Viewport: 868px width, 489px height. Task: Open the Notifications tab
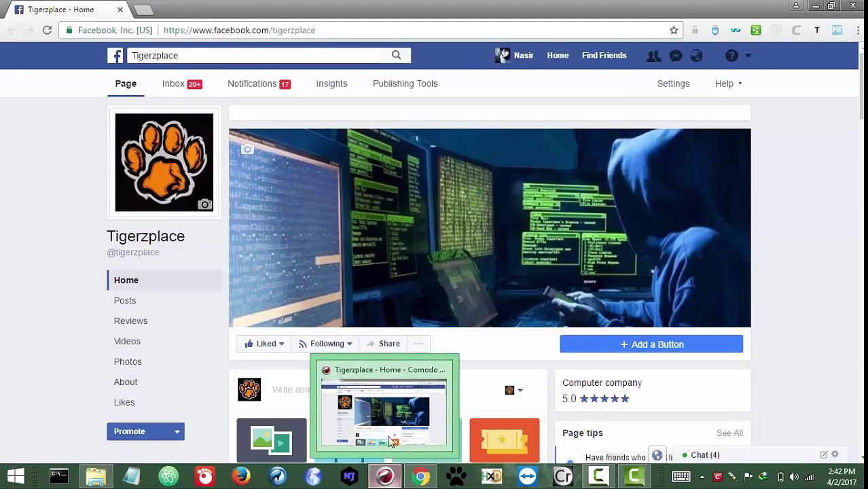coord(259,84)
